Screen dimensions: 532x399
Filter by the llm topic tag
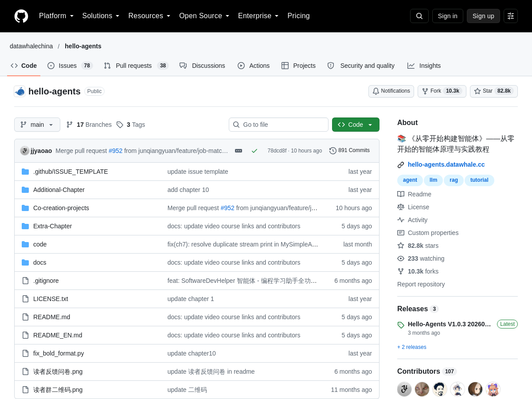(x=434, y=180)
